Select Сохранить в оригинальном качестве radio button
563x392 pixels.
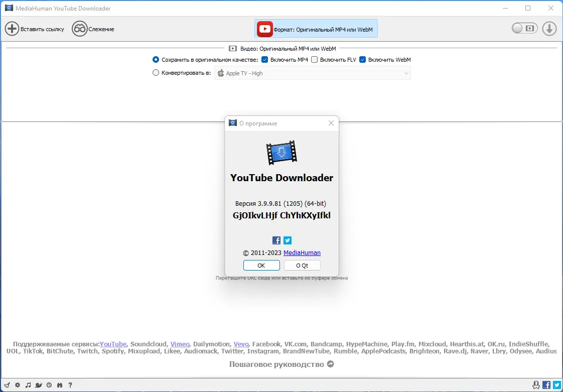(156, 60)
